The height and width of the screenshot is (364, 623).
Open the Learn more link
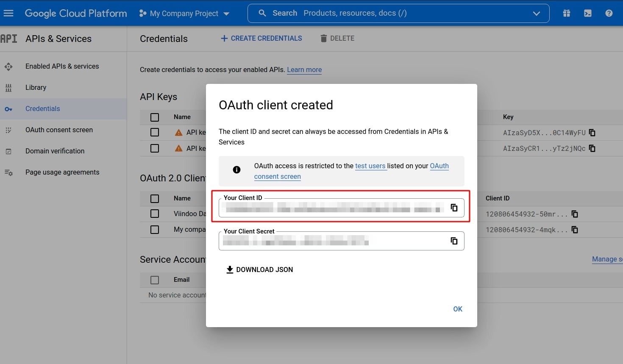pos(304,69)
